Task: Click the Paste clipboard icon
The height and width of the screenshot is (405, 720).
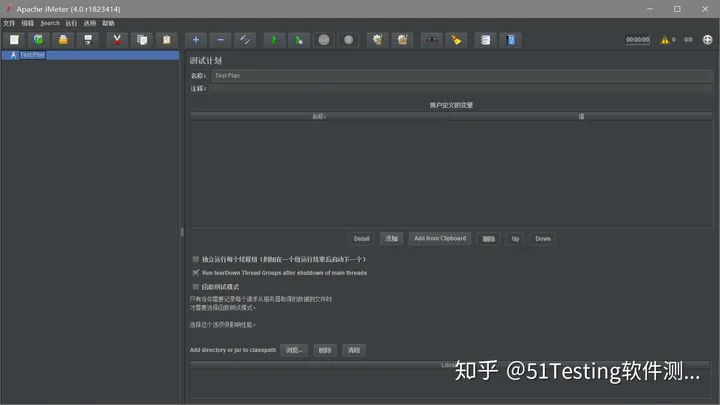Action: tap(167, 40)
